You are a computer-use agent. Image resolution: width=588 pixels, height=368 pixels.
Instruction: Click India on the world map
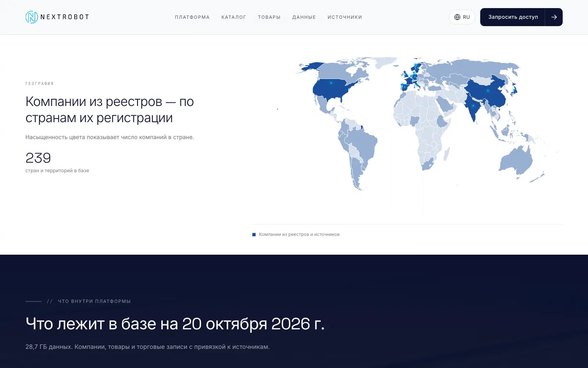pos(473,107)
